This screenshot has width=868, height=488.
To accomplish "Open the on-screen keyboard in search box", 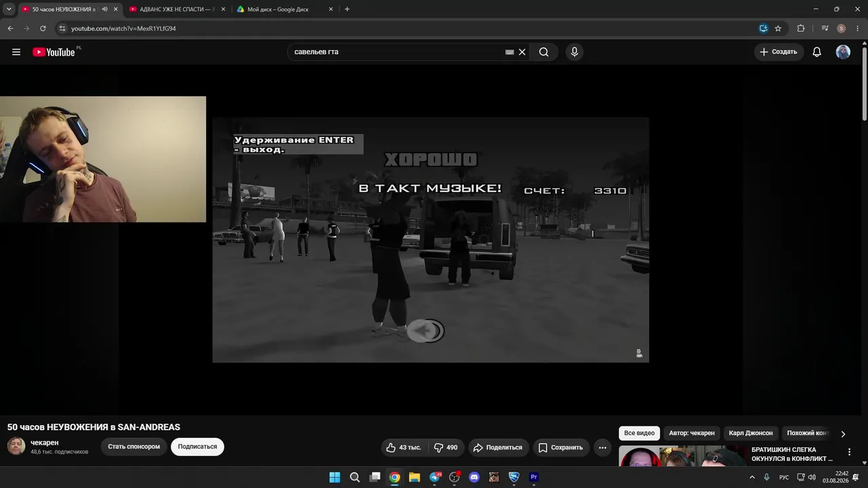I will (x=510, y=52).
